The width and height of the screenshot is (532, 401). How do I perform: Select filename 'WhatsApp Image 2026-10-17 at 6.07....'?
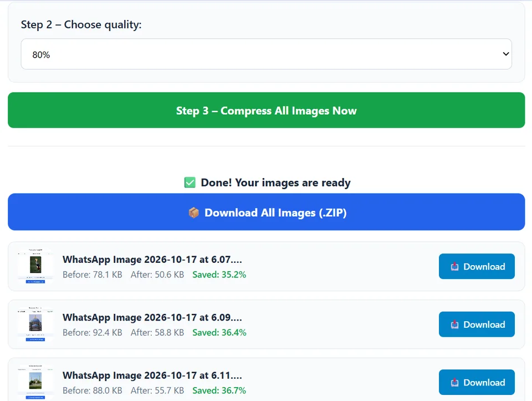pos(152,260)
